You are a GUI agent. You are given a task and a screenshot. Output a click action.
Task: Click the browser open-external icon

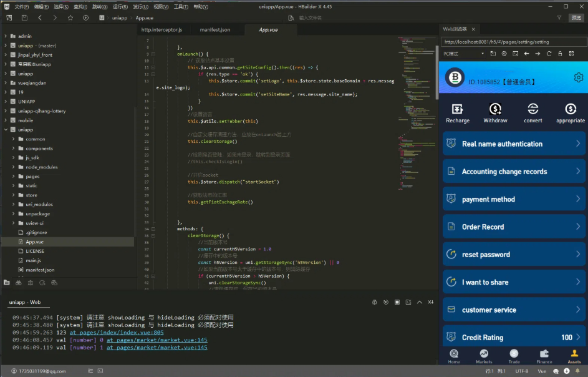tap(493, 54)
